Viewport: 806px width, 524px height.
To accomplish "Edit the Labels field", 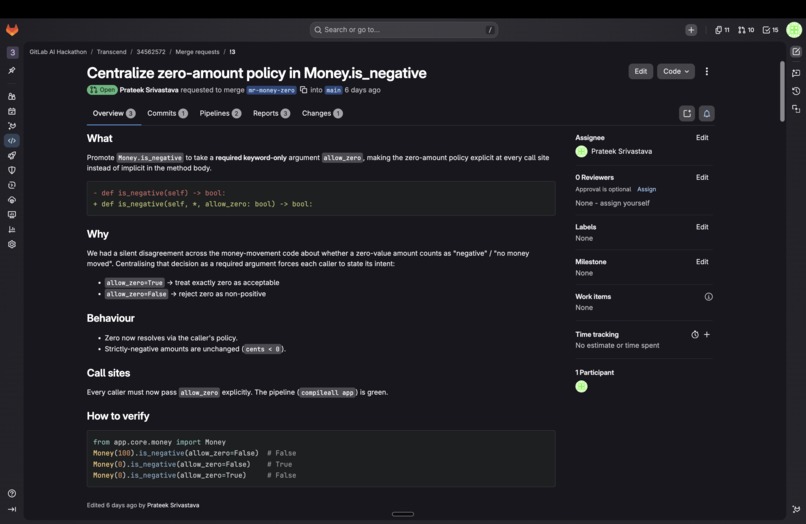I will pos(702,227).
